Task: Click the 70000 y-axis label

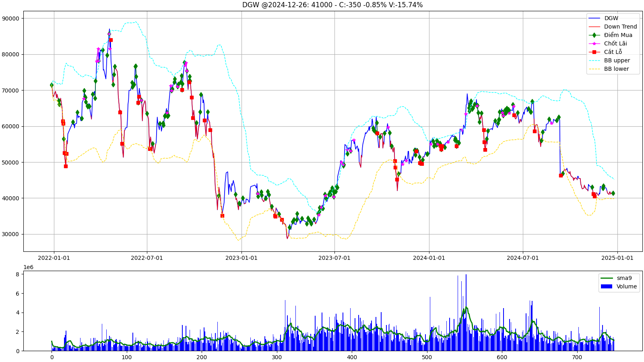Action: [x=10, y=90]
